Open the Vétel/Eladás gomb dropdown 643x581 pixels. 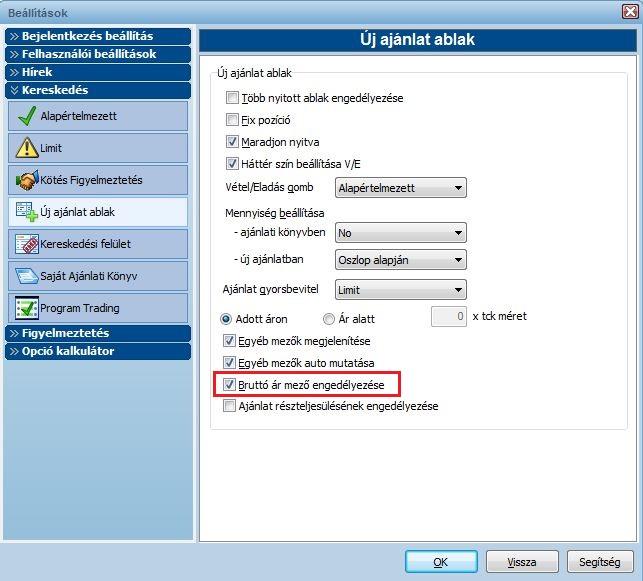point(401,188)
